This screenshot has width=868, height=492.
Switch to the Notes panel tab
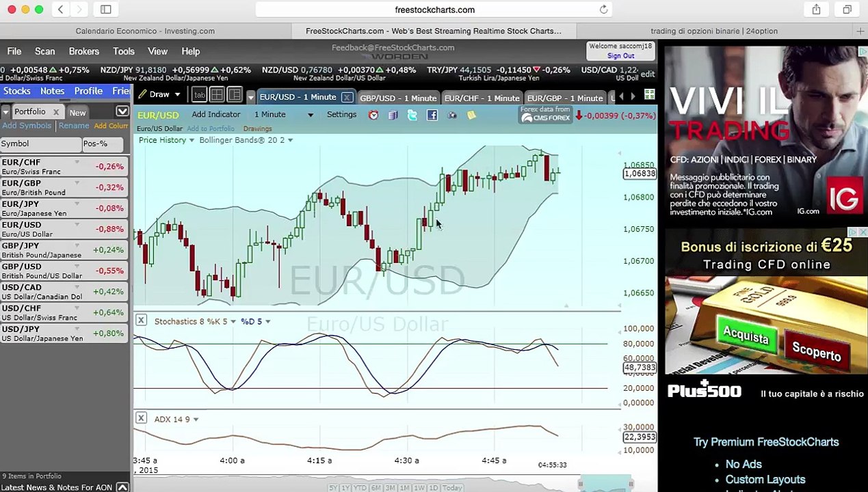pyautogui.click(x=52, y=91)
